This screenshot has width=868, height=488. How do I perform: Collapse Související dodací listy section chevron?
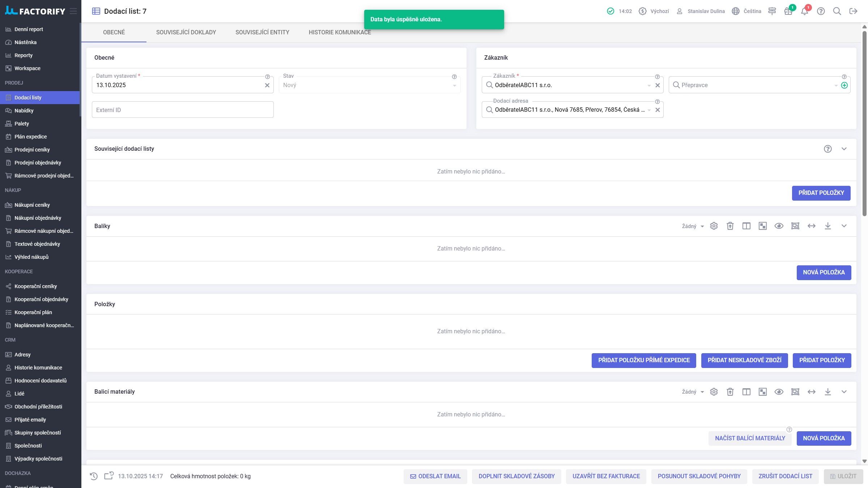pos(844,149)
